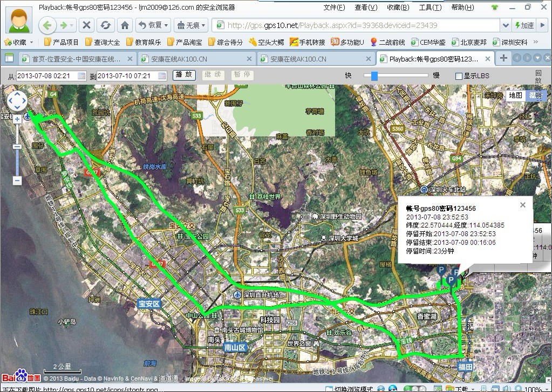552x392 pixels.
Task: Click the 深圳火车北站 station icon
Action: click(424, 190)
